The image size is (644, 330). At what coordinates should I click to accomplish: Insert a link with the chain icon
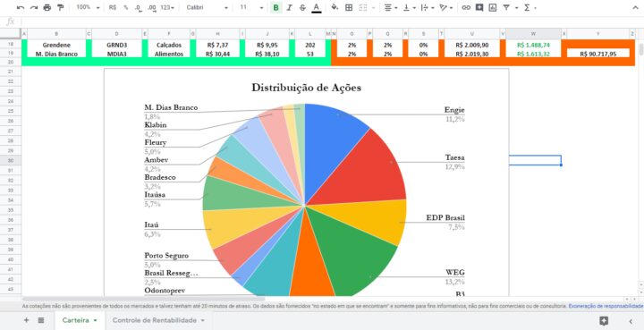point(466,7)
